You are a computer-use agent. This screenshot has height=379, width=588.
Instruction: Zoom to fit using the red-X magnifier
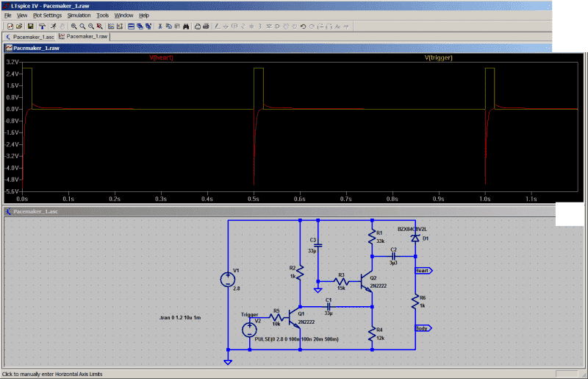click(x=99, y=26)
